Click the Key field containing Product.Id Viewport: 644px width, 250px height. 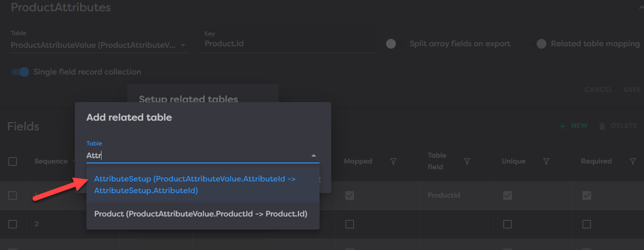click(x=290, y=44)
